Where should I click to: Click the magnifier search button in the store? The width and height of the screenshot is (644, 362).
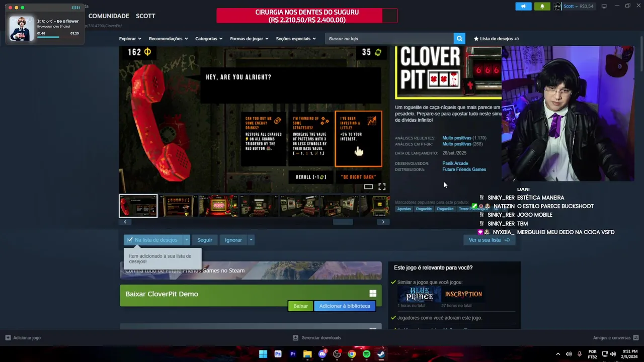click(x=459, y=39)
